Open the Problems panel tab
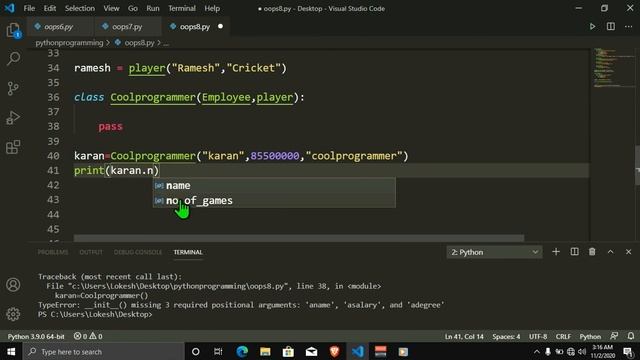The height and width of the screenshot is (360, 640). click(x=53, y=252)
